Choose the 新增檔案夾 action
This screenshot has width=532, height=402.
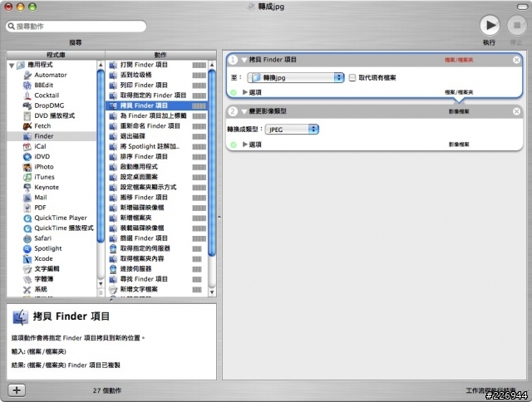click(156, 218)
